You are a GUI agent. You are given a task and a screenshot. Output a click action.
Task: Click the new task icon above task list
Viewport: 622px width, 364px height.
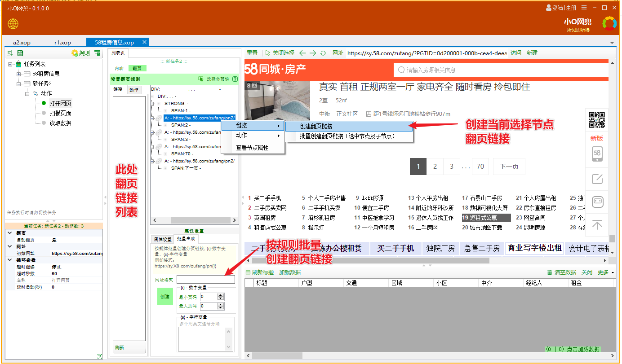(x=10, y=53)
